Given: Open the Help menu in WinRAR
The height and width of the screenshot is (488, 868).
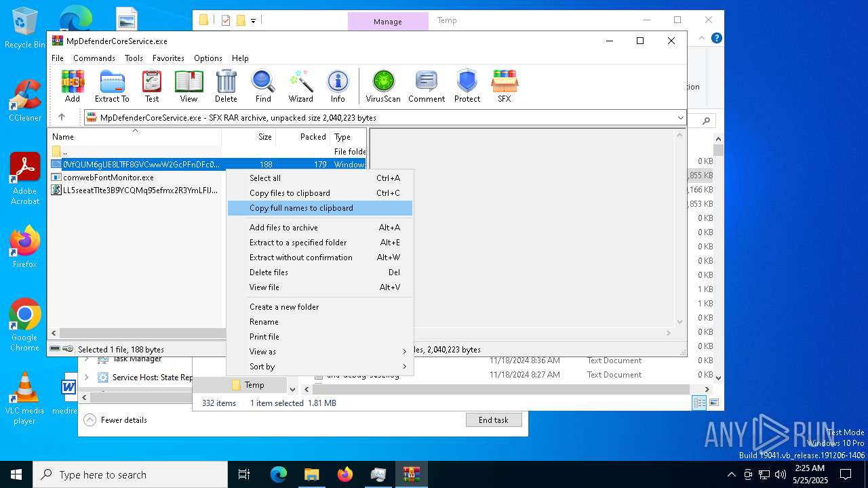Looking at the screenshot, I should [240, 58].
